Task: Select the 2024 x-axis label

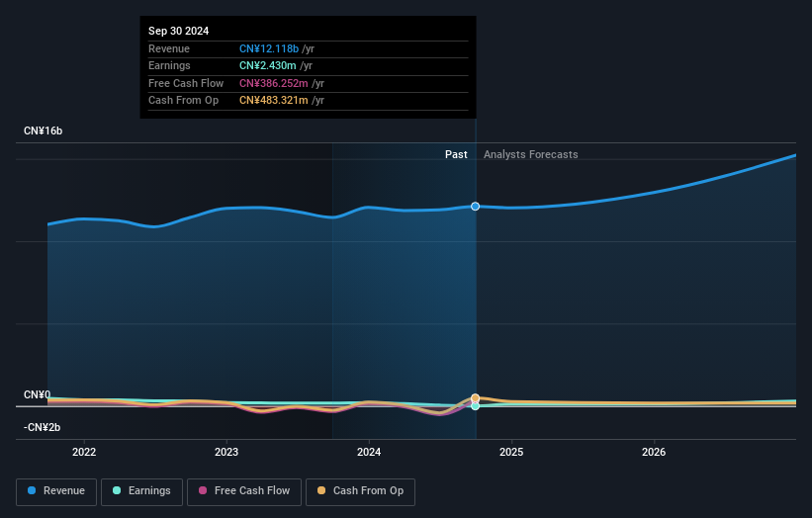Action: [369, 452]
